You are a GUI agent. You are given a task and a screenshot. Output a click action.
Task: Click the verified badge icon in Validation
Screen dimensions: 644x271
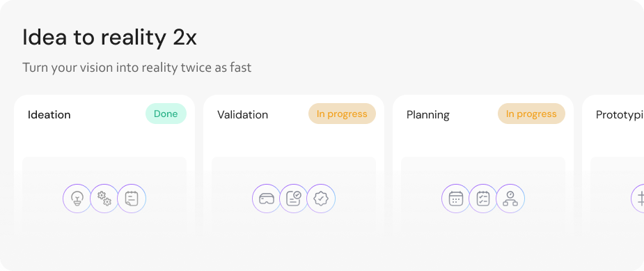click(x=321, y=199)
